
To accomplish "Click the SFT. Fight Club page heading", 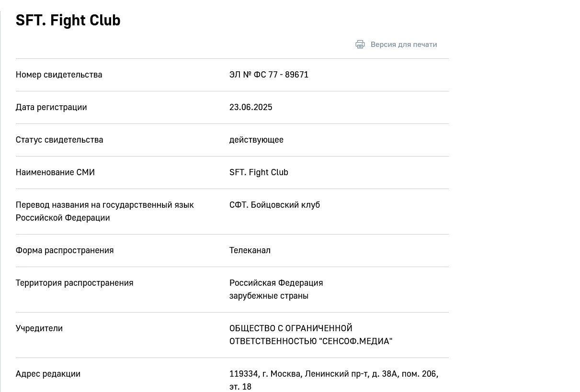I will (68, 20).
